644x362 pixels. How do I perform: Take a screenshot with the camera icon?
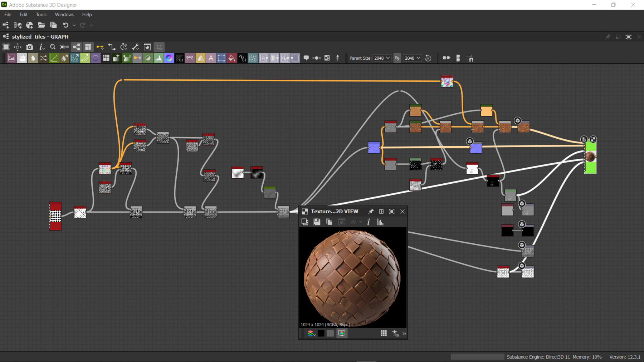(29, 47)
